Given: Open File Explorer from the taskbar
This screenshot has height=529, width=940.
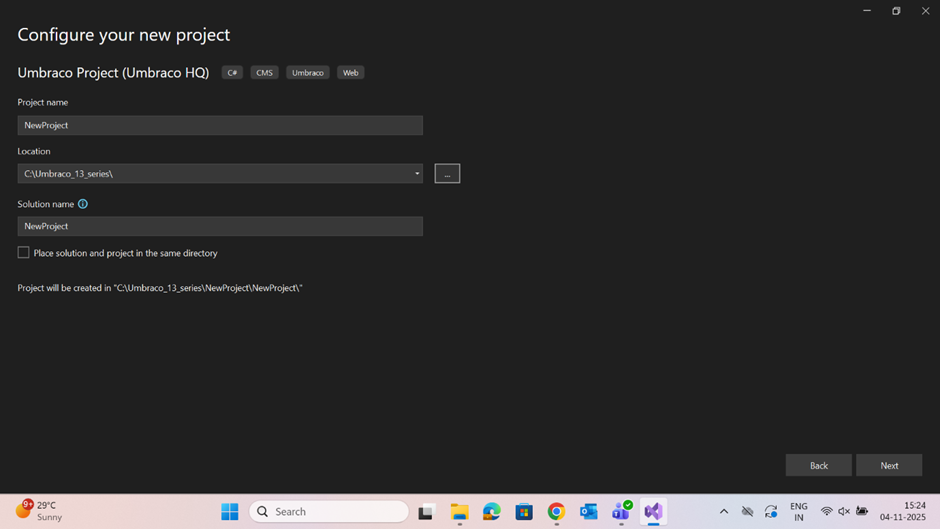Looking at the screenshot, I should (459, 512).
